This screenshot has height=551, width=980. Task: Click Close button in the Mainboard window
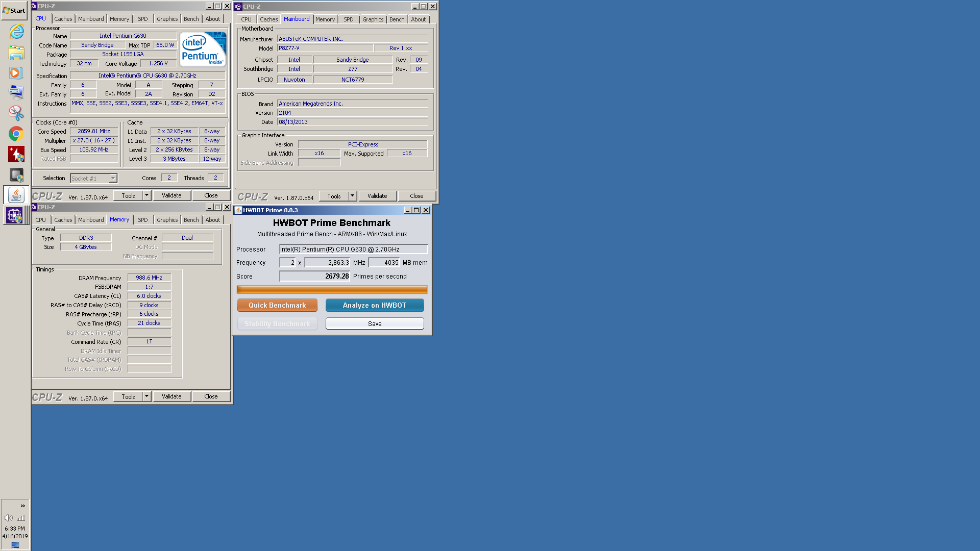(416, 196)
